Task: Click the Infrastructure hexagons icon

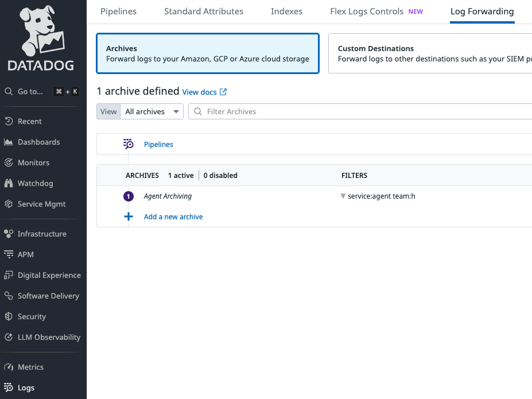Action: pos(9,234)
